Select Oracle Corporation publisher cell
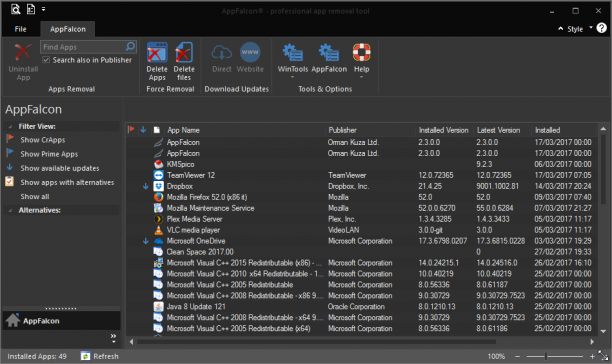This screenshot has height=364, width=612. [x=356, y=306]
